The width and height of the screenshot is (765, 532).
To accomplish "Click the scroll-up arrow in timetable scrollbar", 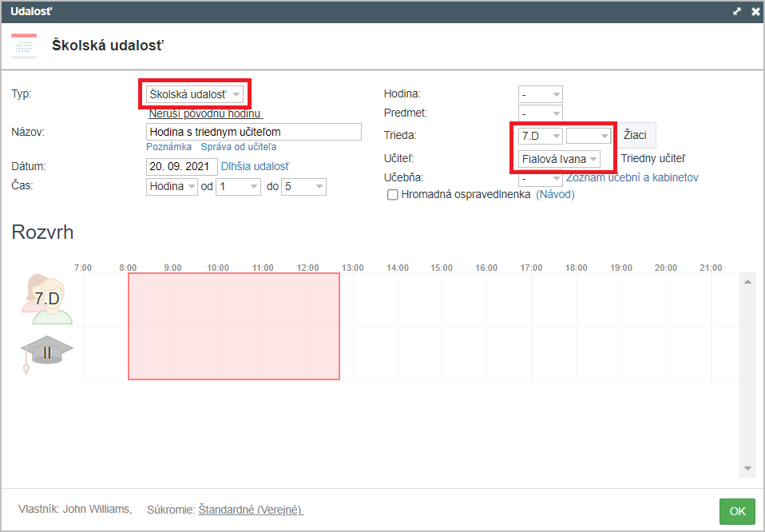I will [x=747, y=282].
